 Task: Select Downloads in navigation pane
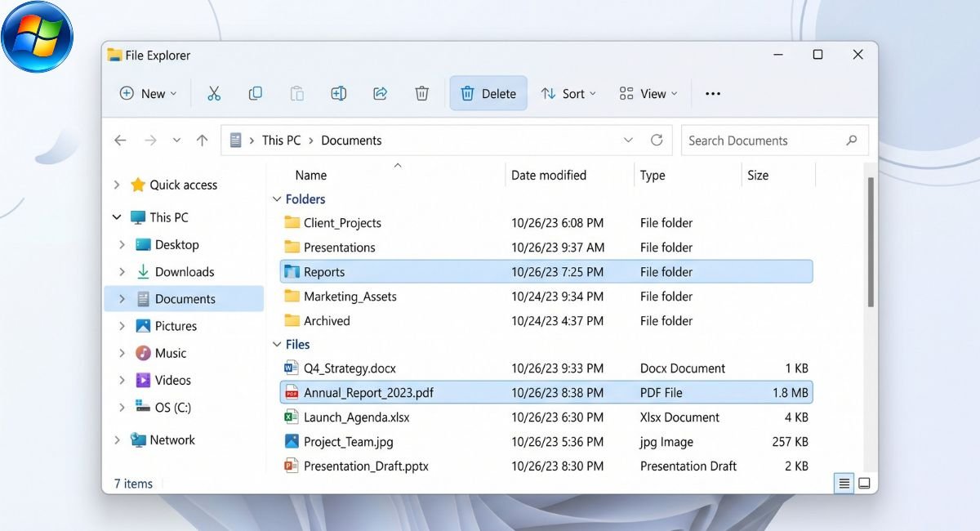click(175, 272)
